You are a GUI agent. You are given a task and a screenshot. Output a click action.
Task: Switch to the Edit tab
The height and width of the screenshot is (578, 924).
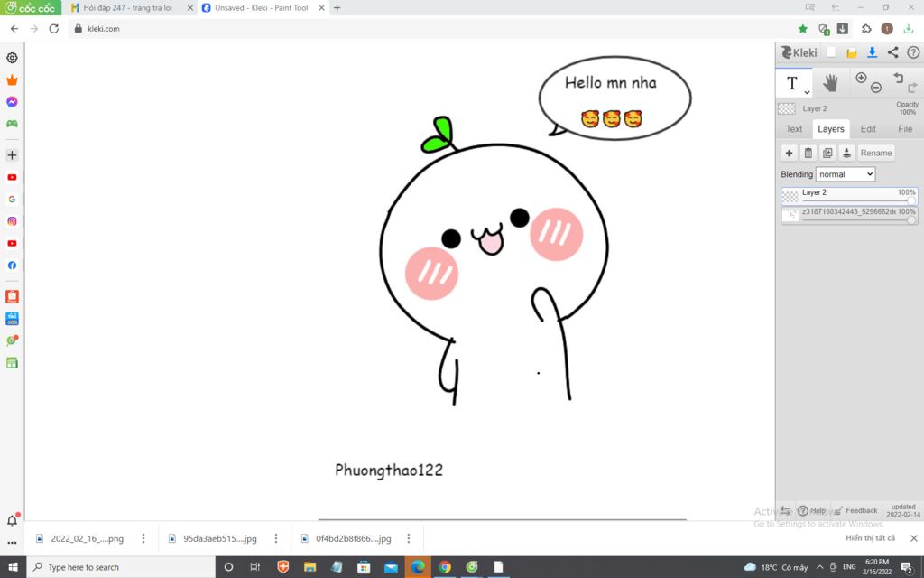click(x=868, y=128)
